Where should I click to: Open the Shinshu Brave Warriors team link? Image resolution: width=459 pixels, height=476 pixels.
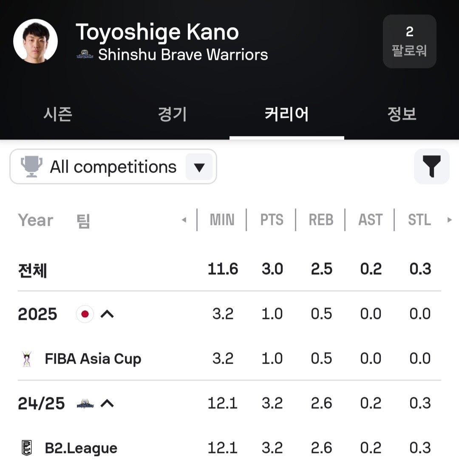183,54
